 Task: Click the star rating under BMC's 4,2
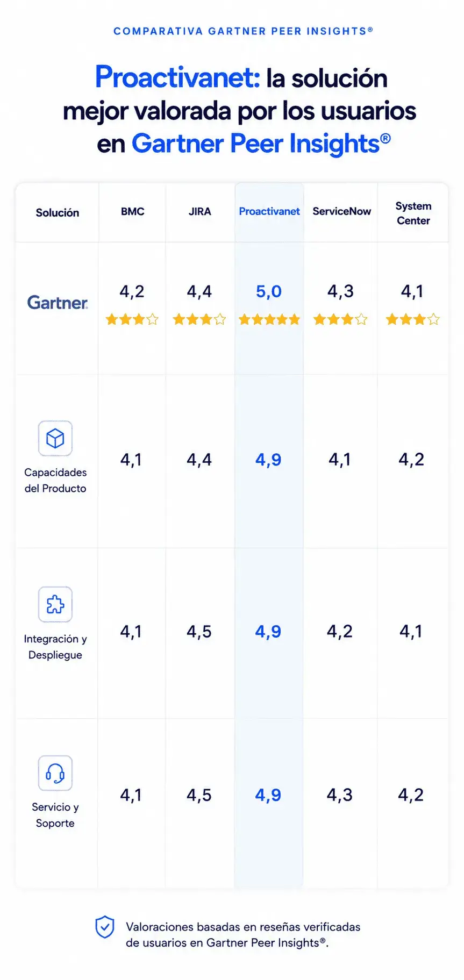click(132, 319)
